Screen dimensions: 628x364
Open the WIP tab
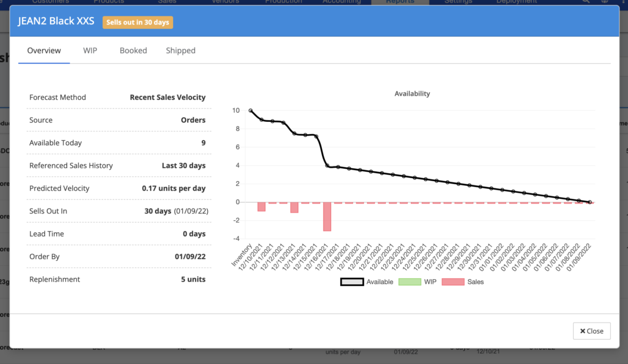[x=90, y=51]
